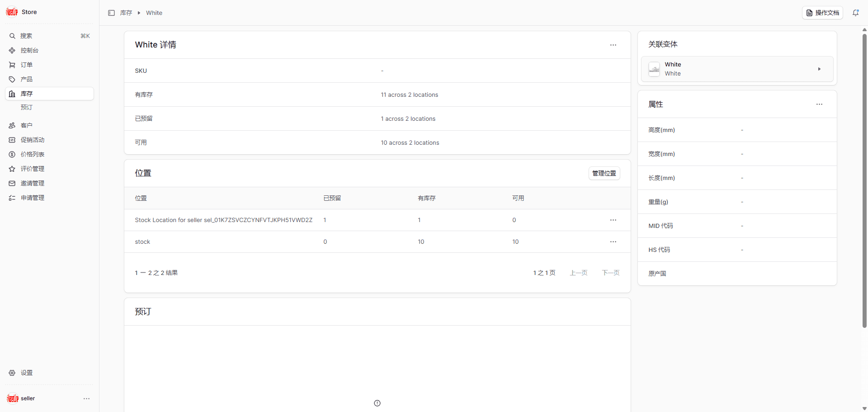Open White 详情 three-dot menu
The width and height of the screenshot is (868, 412).
click(613, 45)
